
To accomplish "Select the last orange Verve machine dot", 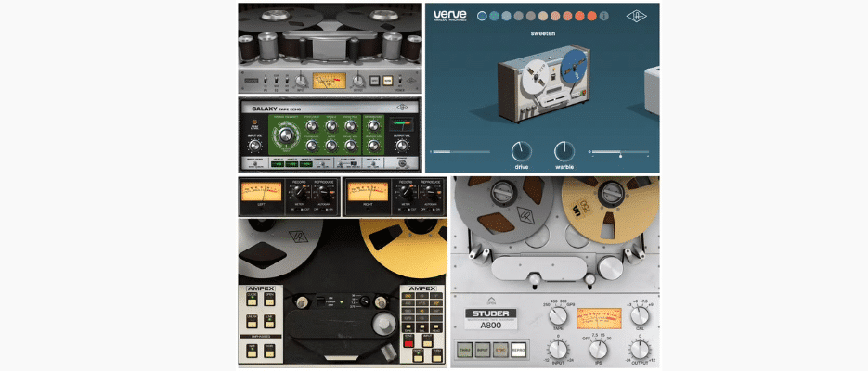I will [x=591, y=16].
